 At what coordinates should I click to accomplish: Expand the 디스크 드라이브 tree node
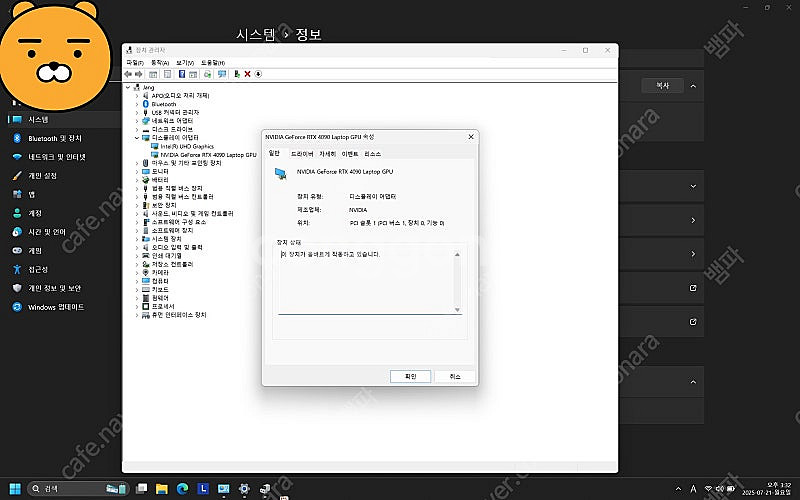tap(137, 129)
